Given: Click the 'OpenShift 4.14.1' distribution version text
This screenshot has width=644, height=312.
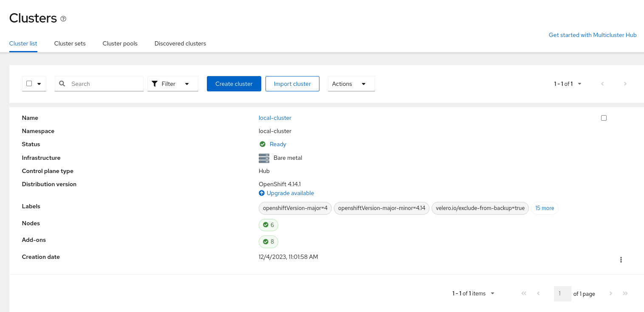Looking at the screenshot, I should [x=280, y=184].
